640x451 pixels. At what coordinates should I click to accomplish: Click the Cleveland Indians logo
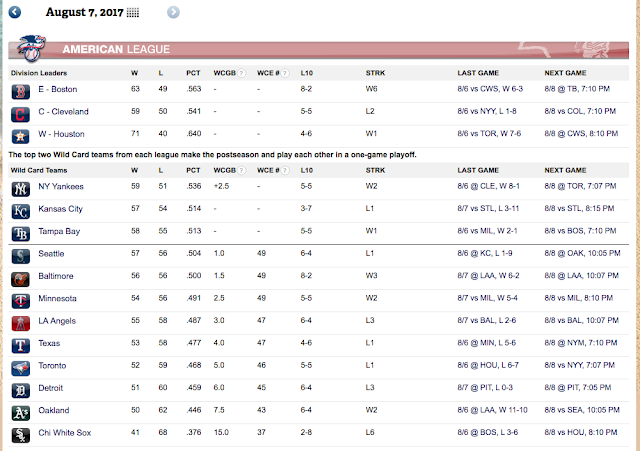tap(20, 114)
